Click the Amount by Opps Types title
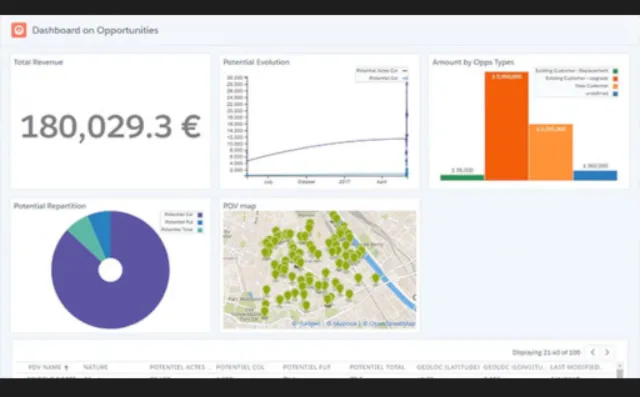 tap(473, 62)
